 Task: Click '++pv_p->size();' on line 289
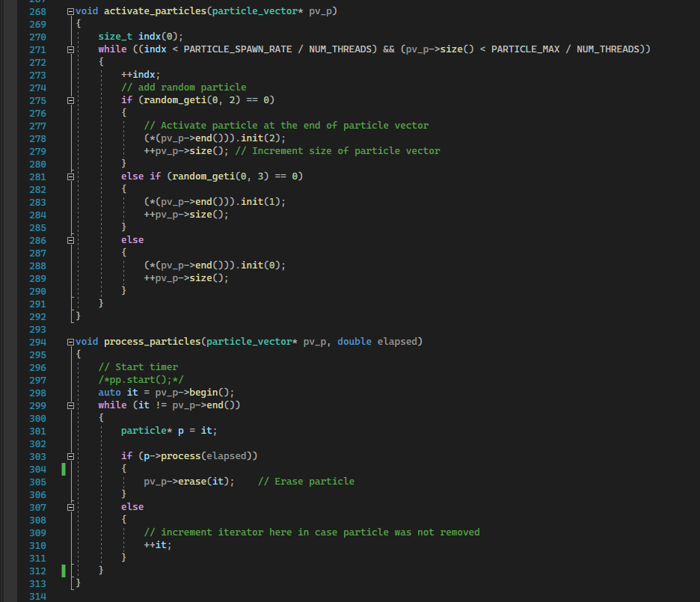click(186, 278)
